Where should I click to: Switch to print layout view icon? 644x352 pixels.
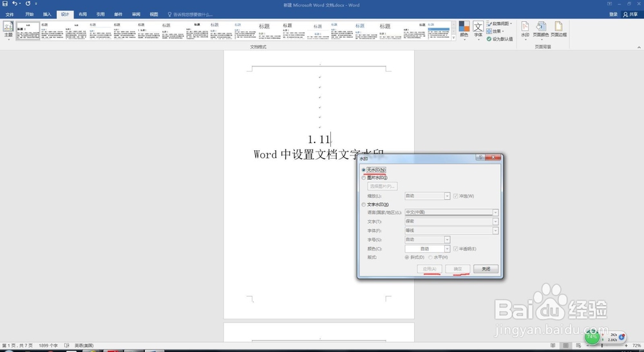click(x=565, y=346)
